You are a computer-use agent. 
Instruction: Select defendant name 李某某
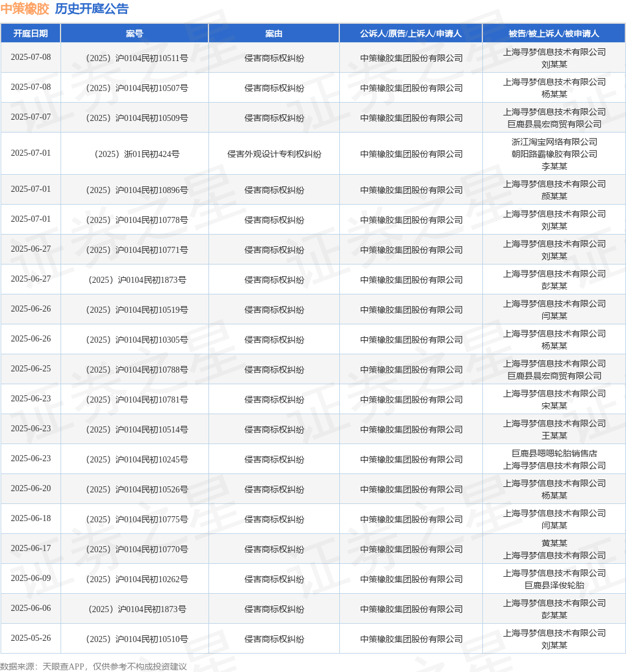(554, 166)
